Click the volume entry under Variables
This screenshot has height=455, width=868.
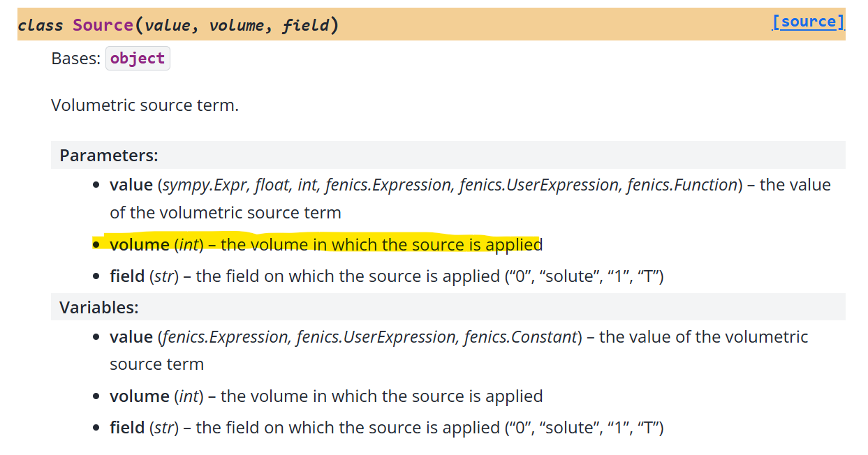click(x=140, y=396)
